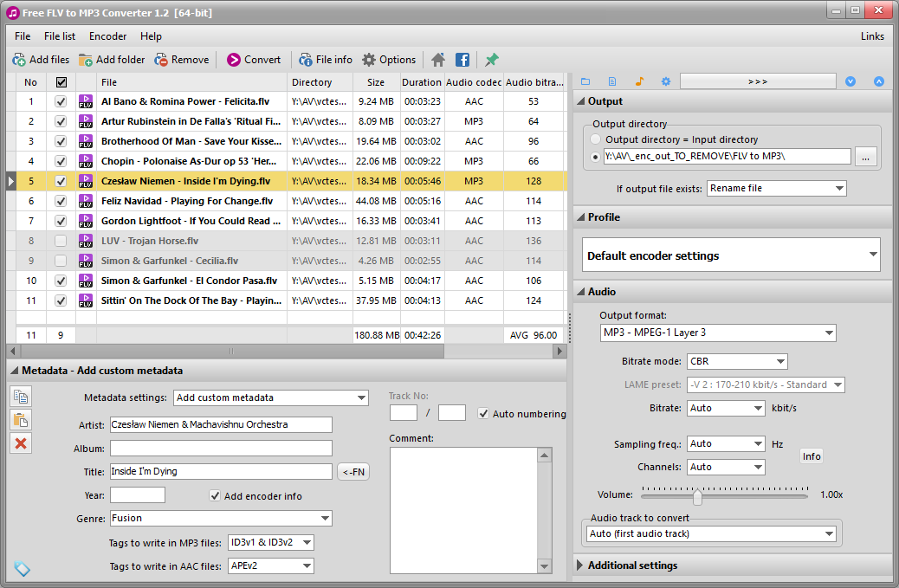Open the Genre Fusion dropdown
This screenshot has width=899, height=588.
[221, 518]
